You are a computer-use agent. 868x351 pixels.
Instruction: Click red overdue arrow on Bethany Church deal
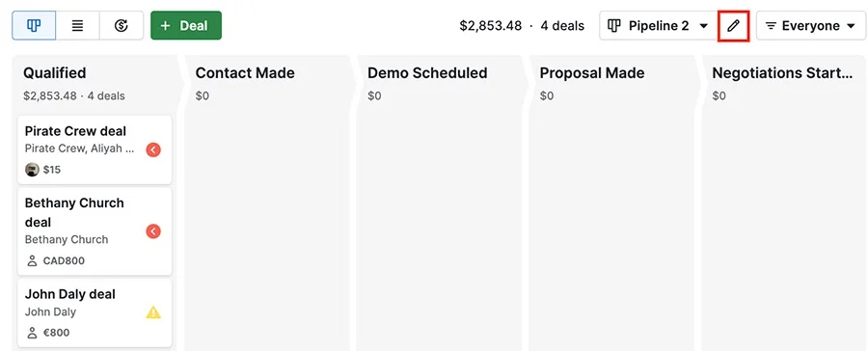(153, 231)
